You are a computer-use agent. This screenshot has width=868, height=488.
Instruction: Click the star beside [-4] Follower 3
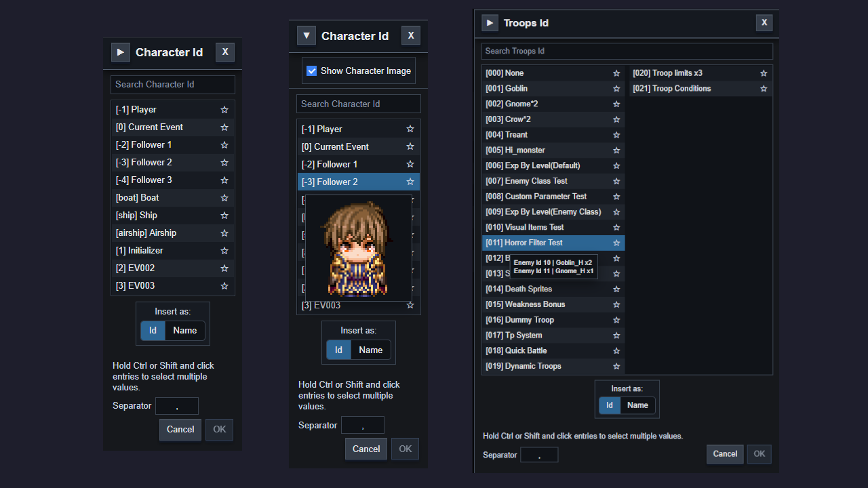tap(224, 180)
